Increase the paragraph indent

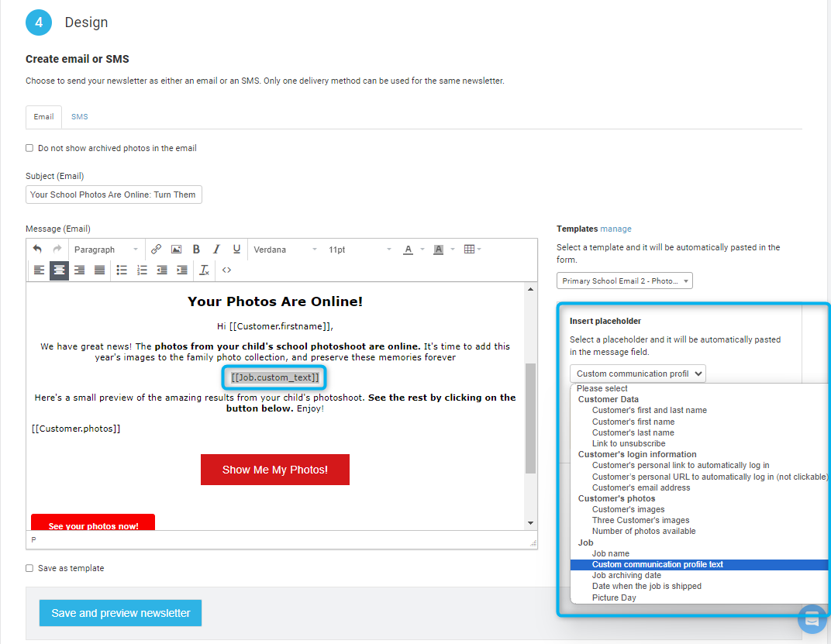[182, 270]
